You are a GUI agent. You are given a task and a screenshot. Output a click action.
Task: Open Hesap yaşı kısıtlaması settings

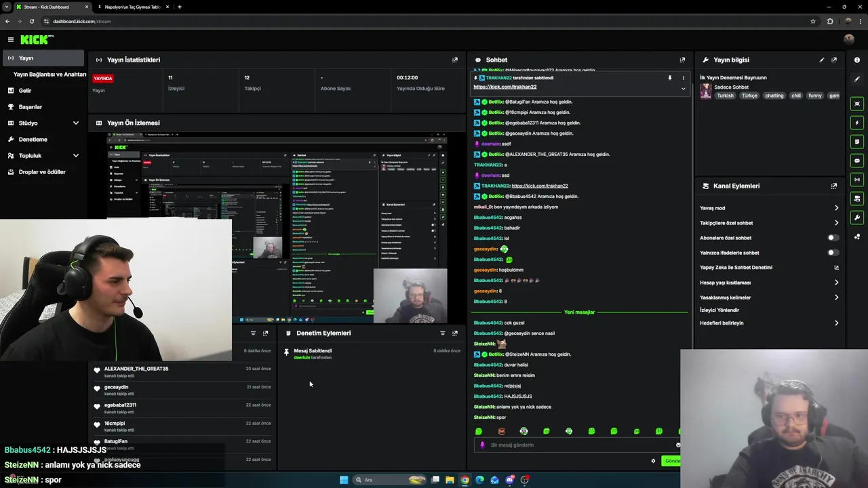[x=769, y=283]
